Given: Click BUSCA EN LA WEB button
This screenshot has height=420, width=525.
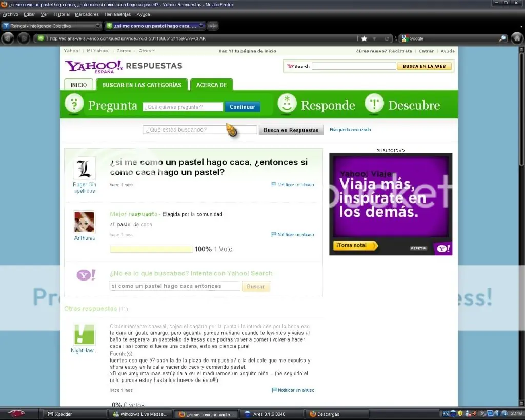Looking at the screenshot, I should (x=424, y=66).
